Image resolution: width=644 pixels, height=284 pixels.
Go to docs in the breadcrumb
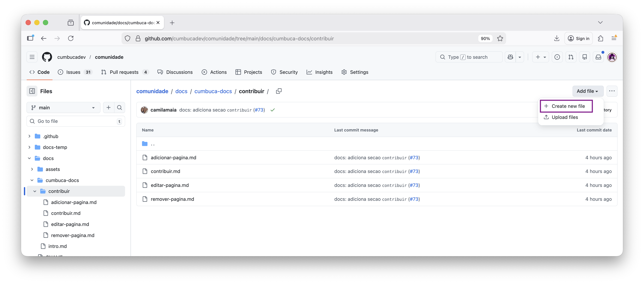point(181,91)
